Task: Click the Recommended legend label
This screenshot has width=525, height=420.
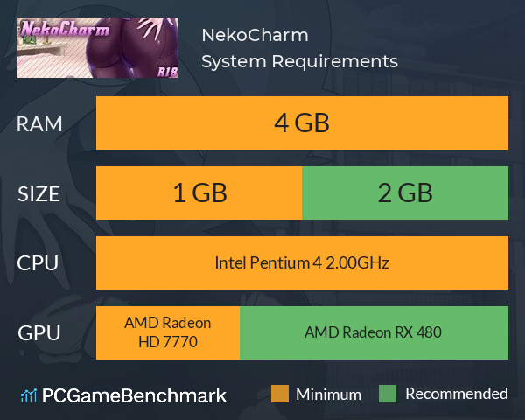Action: pos(457,394)
